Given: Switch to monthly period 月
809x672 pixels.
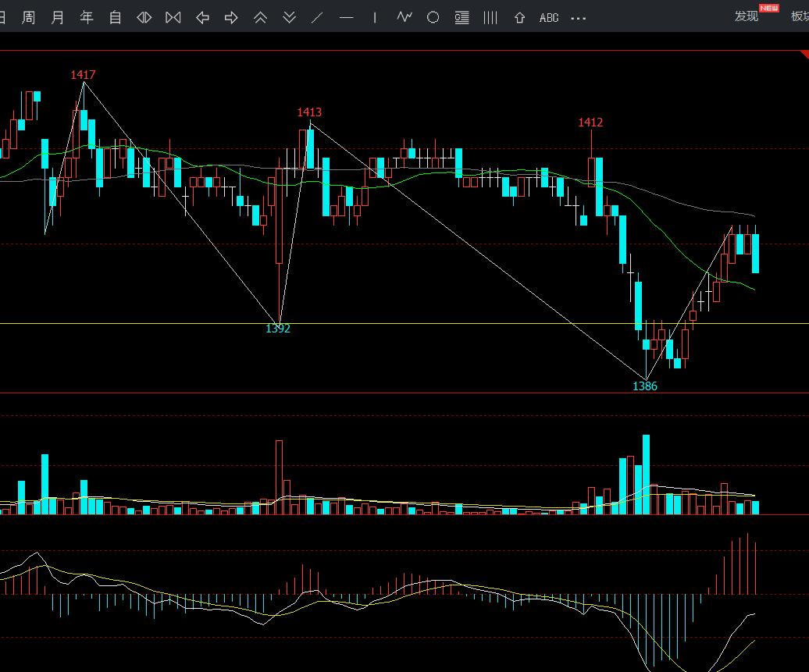Looking at the screenshot, I should click(57, 17).
